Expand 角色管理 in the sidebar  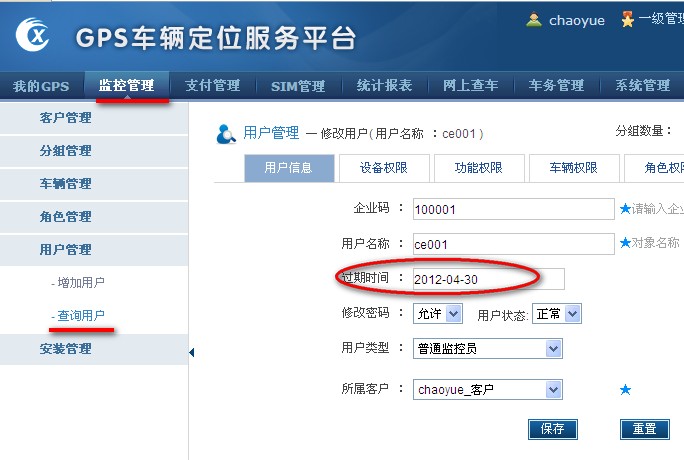tap(66, 217)
